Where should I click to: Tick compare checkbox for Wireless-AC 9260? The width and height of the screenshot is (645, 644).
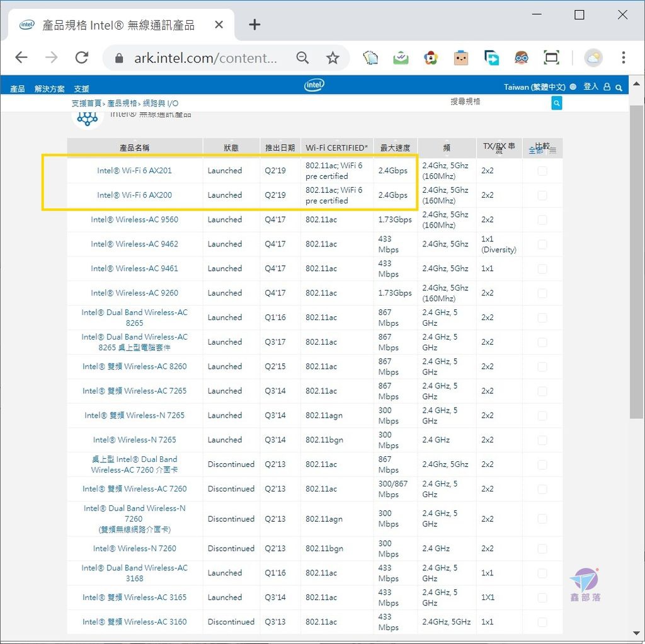(x=542, y=293)
